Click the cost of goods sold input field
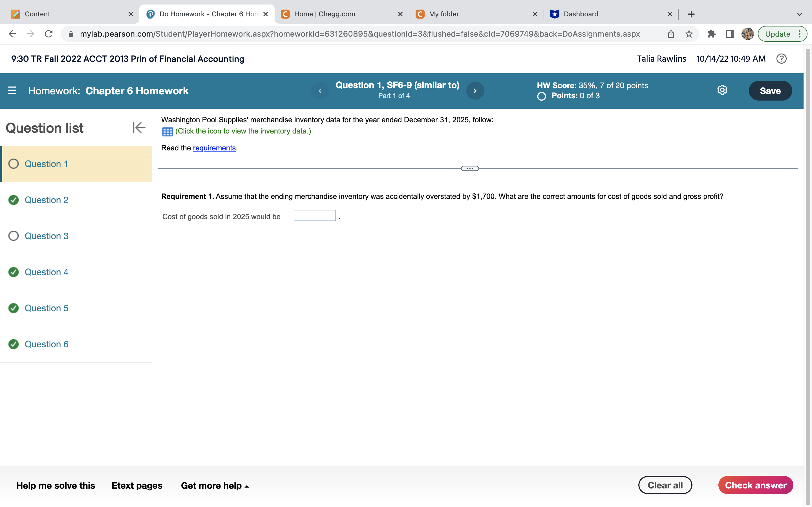812x507 pixels. click(x=315, y=215)
